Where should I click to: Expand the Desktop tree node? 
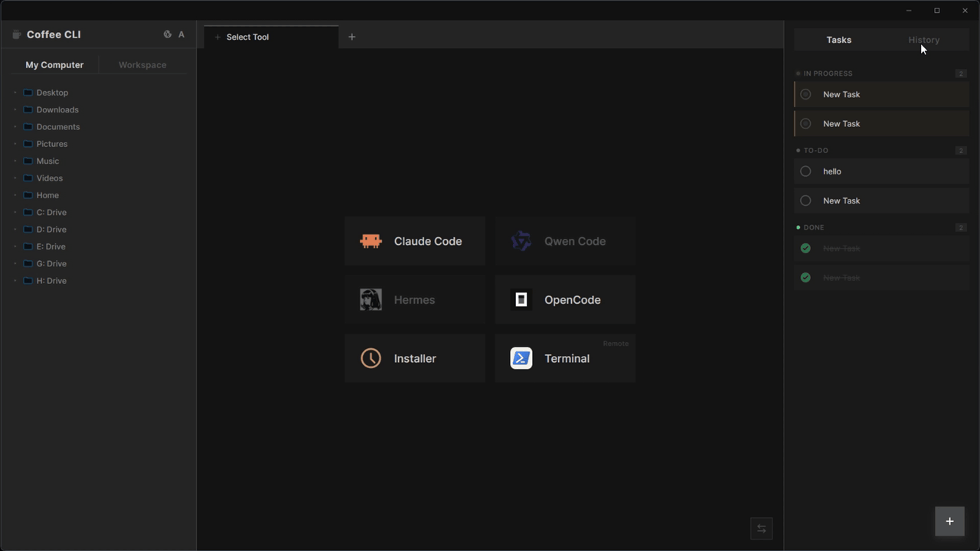click(x=15, y=93)
